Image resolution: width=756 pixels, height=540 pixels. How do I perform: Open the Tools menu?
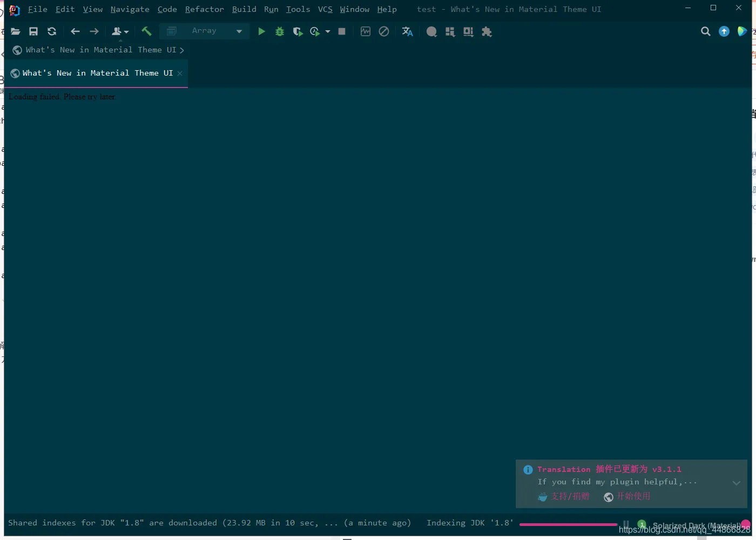click(298, 9)
